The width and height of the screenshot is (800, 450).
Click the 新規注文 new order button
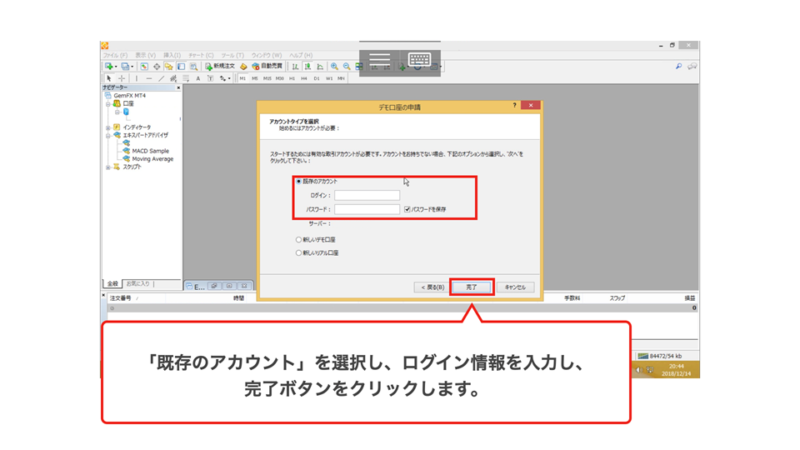[220, 66]
